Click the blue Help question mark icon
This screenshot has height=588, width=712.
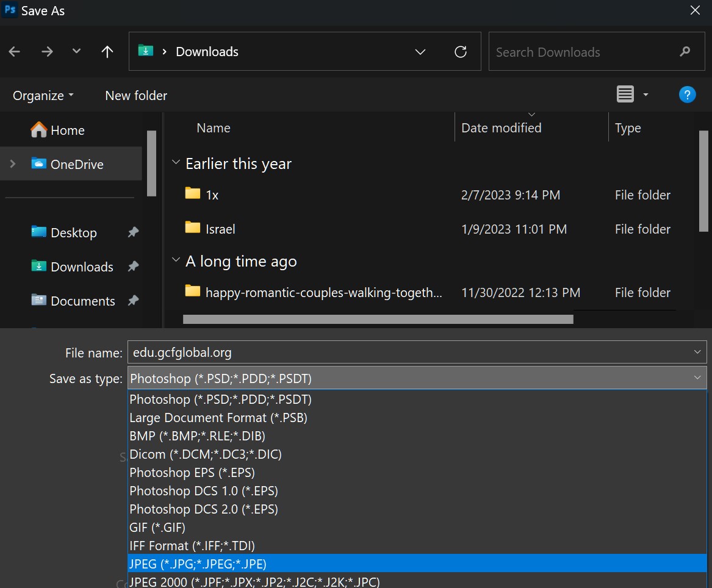pos(687,95)
